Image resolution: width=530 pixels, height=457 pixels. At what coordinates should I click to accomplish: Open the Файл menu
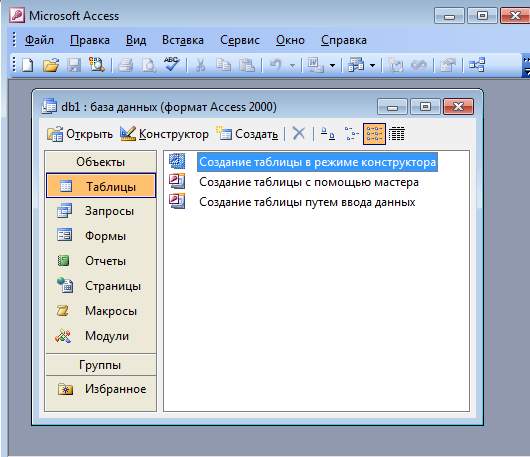(39, 40)
